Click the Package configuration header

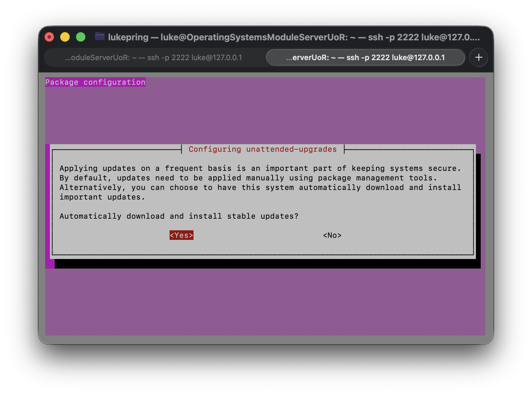coord(95,82)
